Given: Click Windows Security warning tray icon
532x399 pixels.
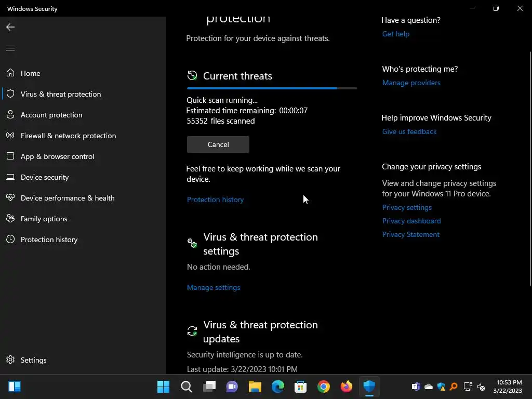Looking at the screenshot, I should tap(441, 387).
